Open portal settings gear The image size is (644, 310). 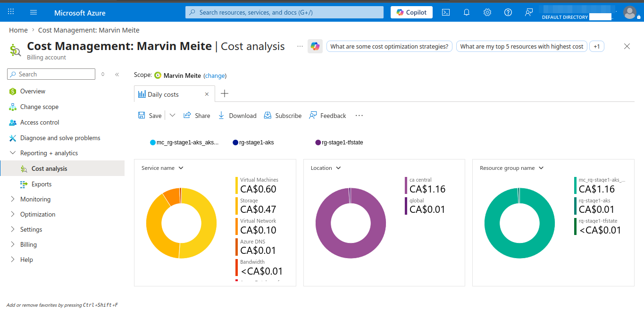(x=487, y=12)
